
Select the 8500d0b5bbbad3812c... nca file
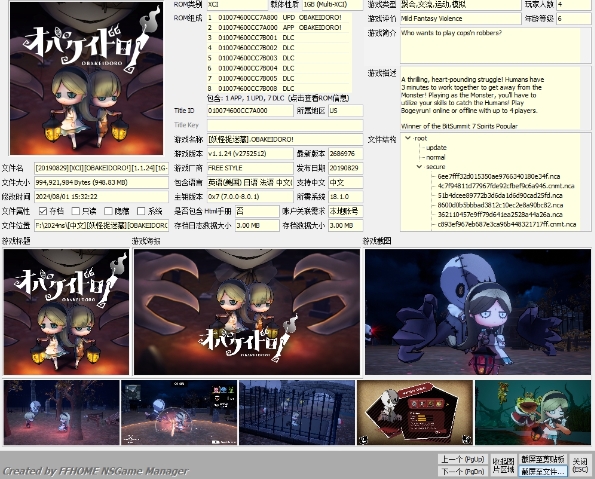500,205
